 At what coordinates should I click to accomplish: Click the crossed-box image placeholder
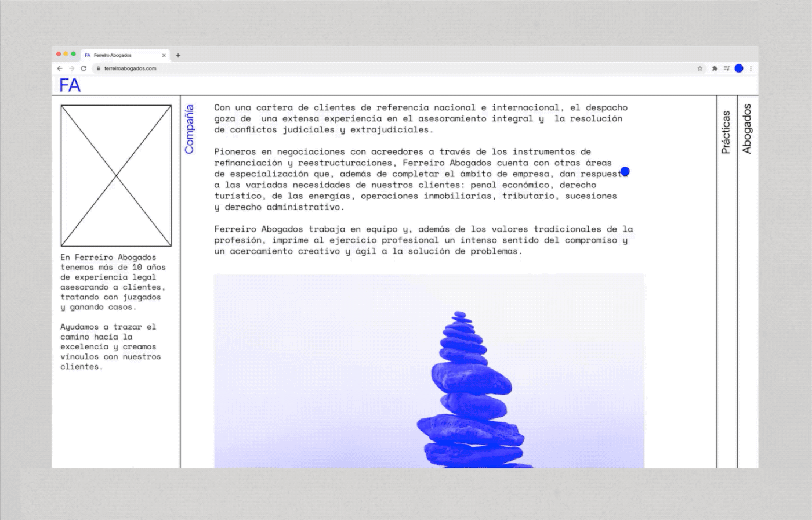tap(116, 176)
